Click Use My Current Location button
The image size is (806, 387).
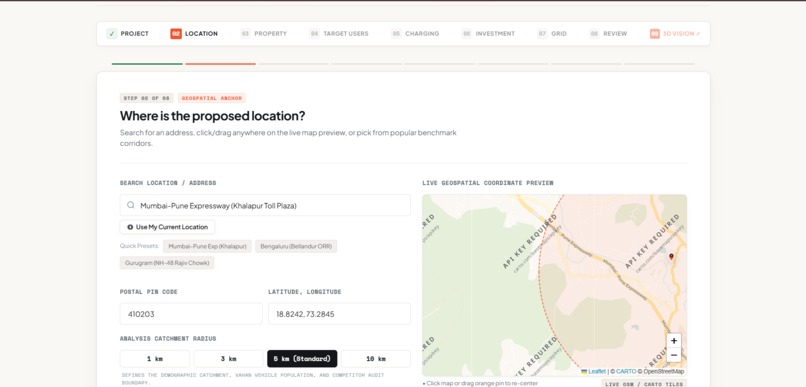coord(168,227)
